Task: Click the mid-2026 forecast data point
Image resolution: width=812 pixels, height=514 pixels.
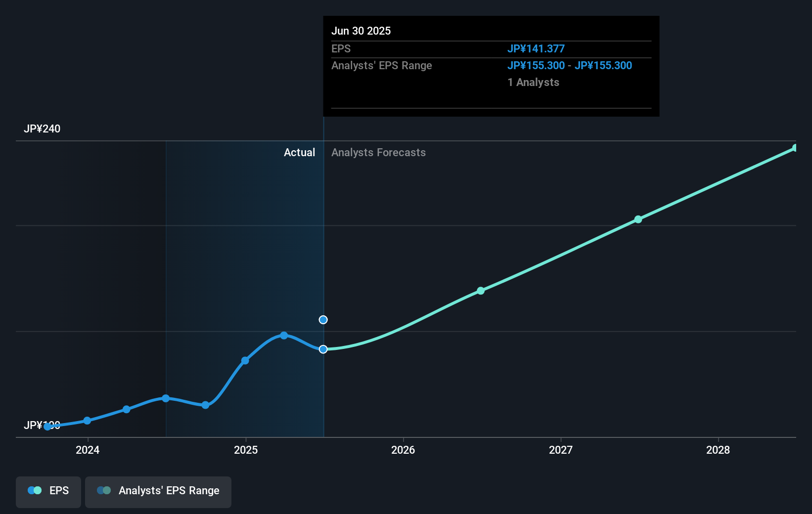Action: [x=480, y=291]
